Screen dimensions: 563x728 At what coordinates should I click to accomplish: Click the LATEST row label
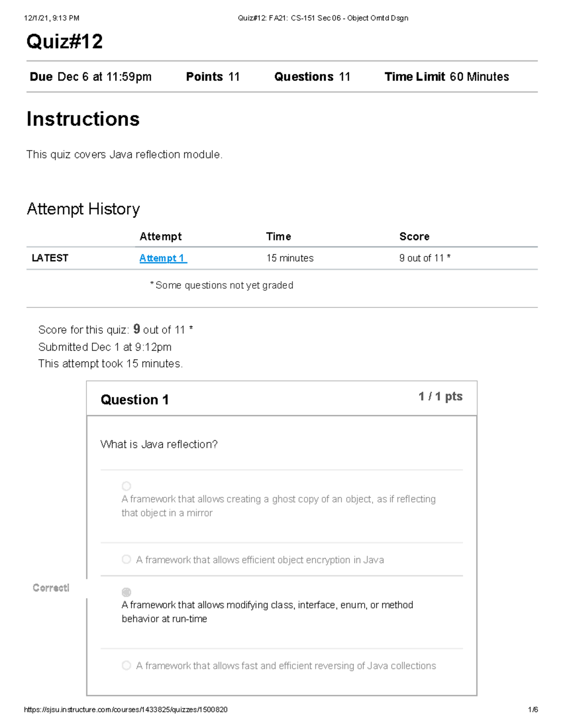(50, 258)
